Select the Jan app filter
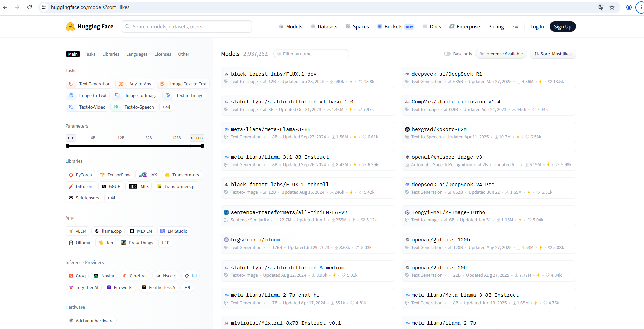Screen dimensions: 644x329 coord(106,243)
